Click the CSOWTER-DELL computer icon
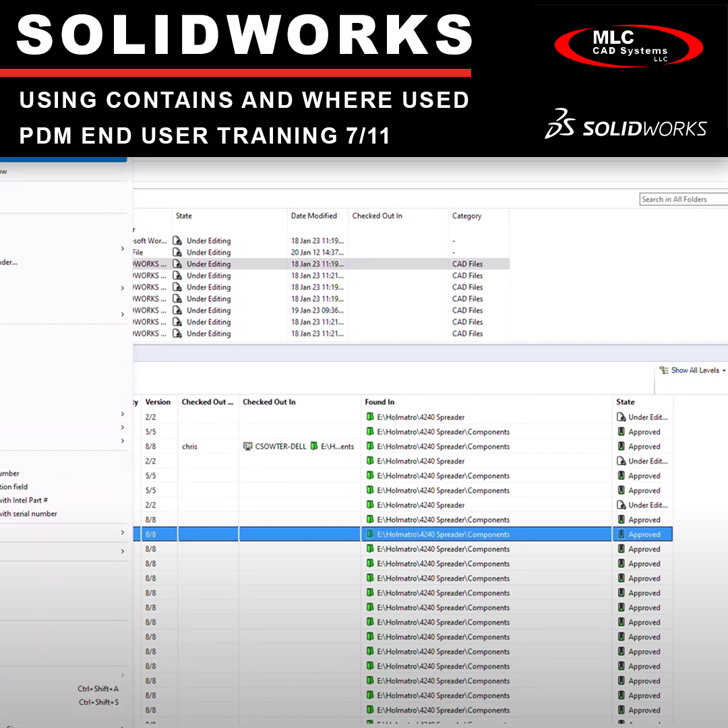 (248, 446)
